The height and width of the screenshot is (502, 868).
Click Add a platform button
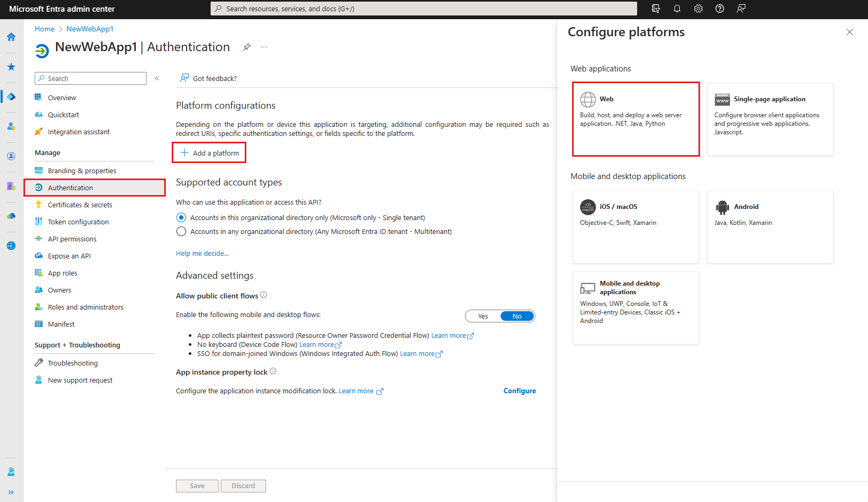(x=209, y=153)
